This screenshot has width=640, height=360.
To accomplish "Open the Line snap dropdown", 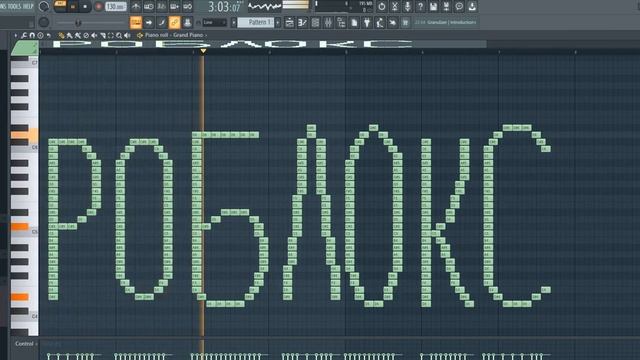I will click(214, 22).
